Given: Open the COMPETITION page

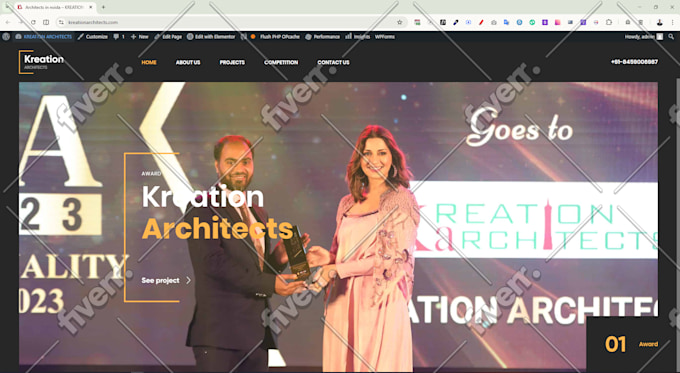Looking at the screenshot, I should tap(281, 62).
